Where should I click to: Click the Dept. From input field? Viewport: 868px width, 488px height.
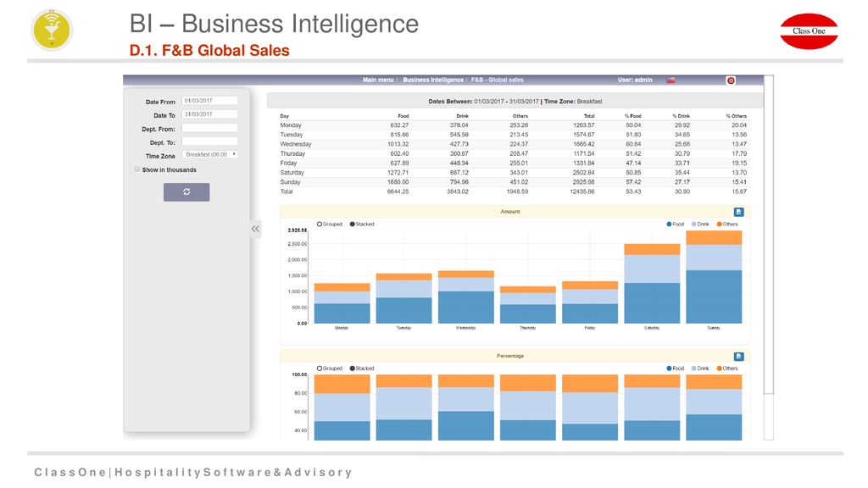[x=210, y=129]
